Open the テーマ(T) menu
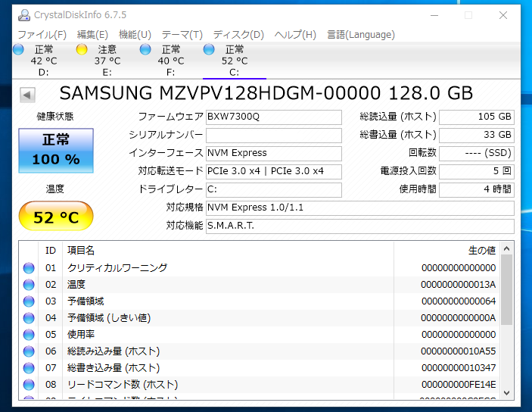The image size is (532, 412). [182, 35]
